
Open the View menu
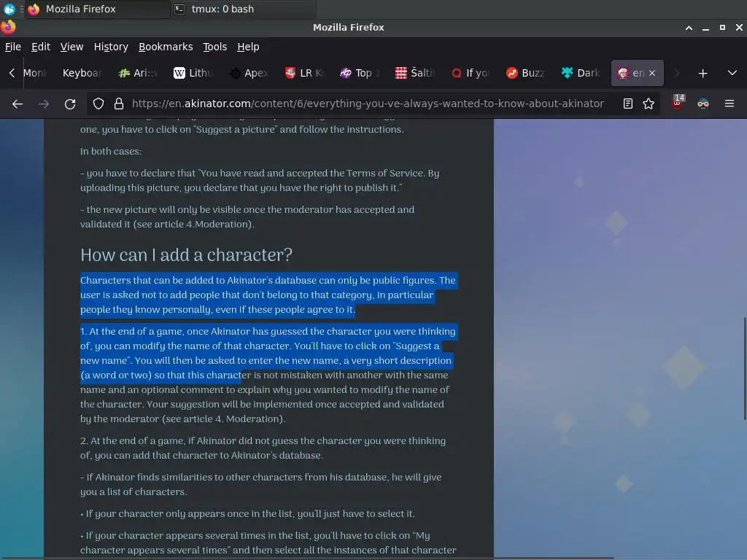pos(71,47)
